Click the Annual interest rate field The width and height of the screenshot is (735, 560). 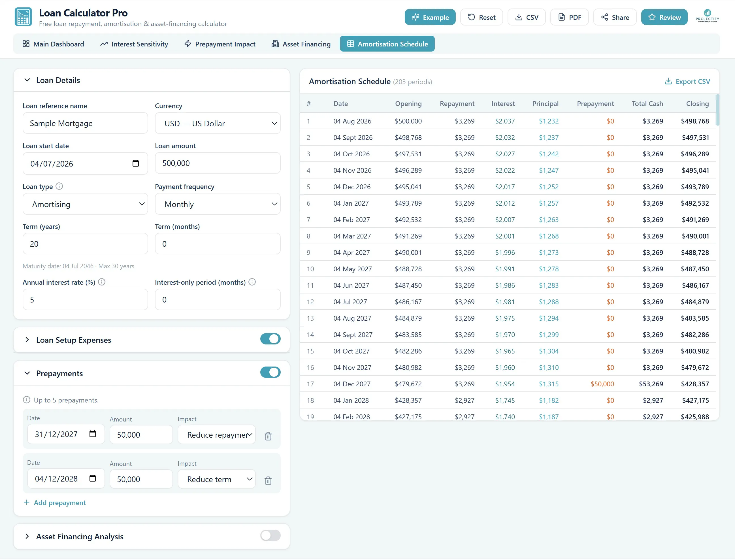pyautogui.click(x=85, y=299)
